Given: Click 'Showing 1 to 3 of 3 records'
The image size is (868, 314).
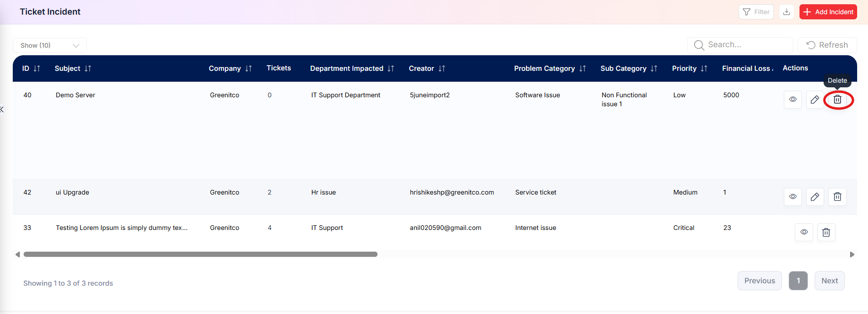Looking at the screenshot, I should pos(68,283).
